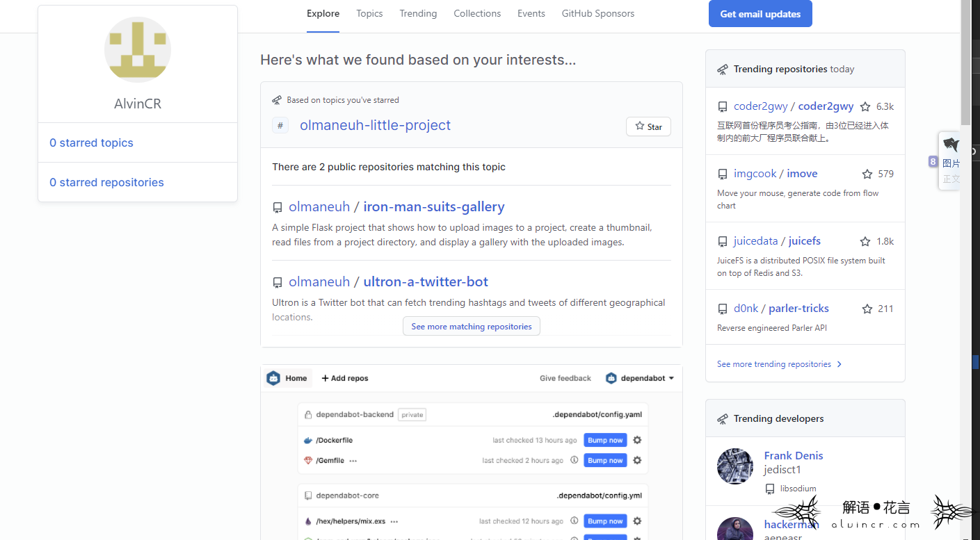Switch to the Topics tab
Screen dimensions: 980x540
tap(369, 13)
